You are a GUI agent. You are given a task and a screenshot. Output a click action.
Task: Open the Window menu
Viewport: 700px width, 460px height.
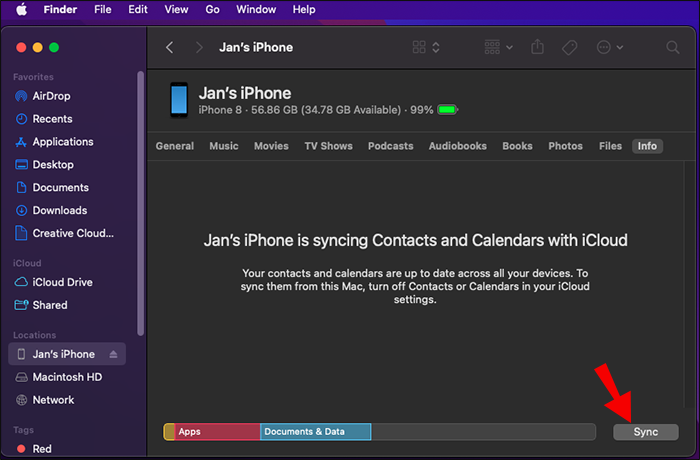[x=256, y=9]
